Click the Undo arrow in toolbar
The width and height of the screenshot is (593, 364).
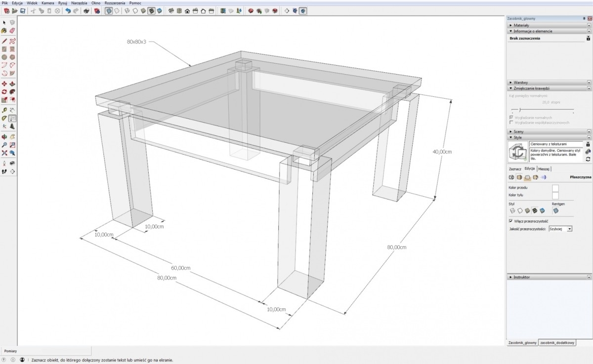(68, 10)
